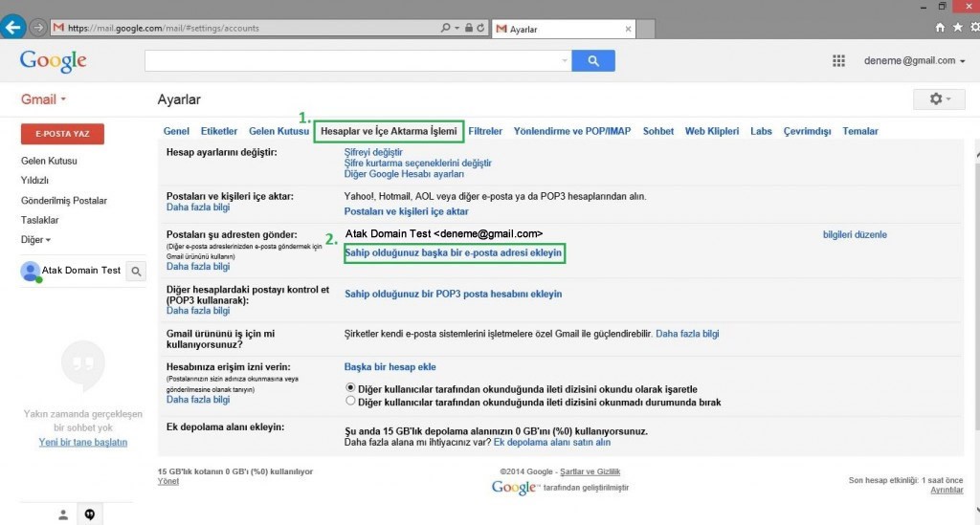Open the Google apps grid

coord(838,60)
